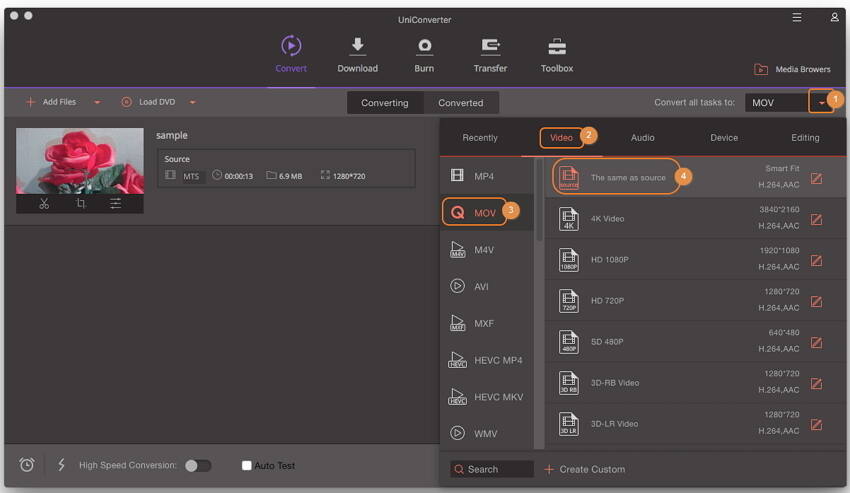Open the hamburger menu icon
The height and width of the screenshot is (493, 850).
coord(797,17)
